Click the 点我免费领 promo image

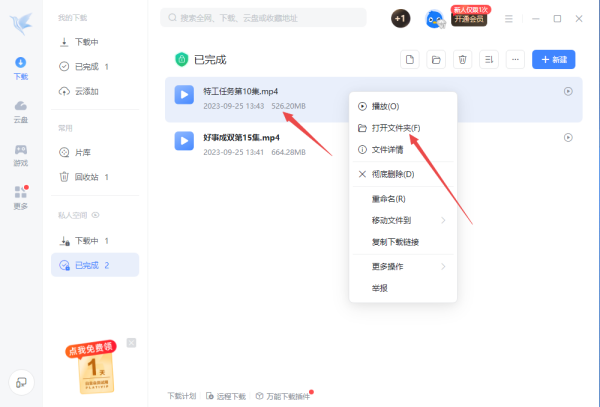pyautogui.click(x=93, y=367)
